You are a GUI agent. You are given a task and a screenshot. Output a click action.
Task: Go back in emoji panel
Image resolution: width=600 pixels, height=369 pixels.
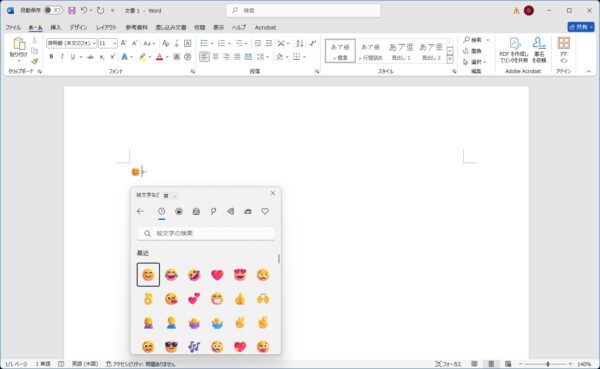point(140,211)
